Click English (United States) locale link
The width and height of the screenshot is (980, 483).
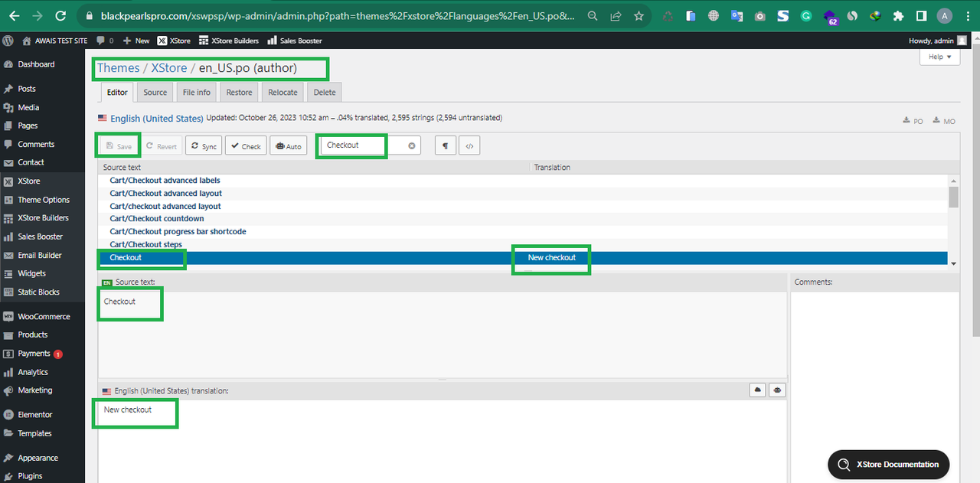(x=156, y=119)
